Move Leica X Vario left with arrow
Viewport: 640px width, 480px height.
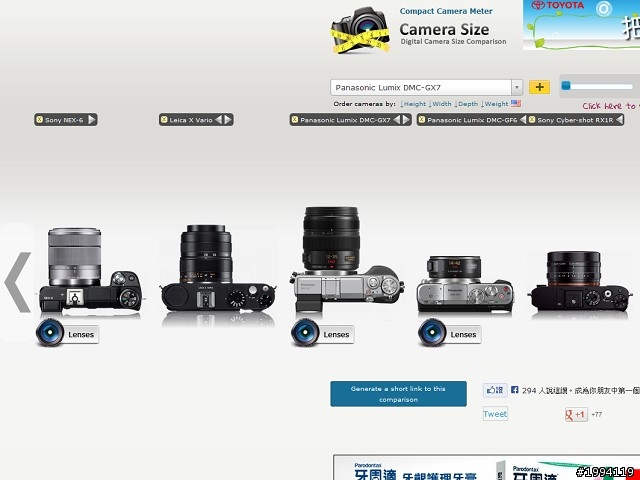219,120
